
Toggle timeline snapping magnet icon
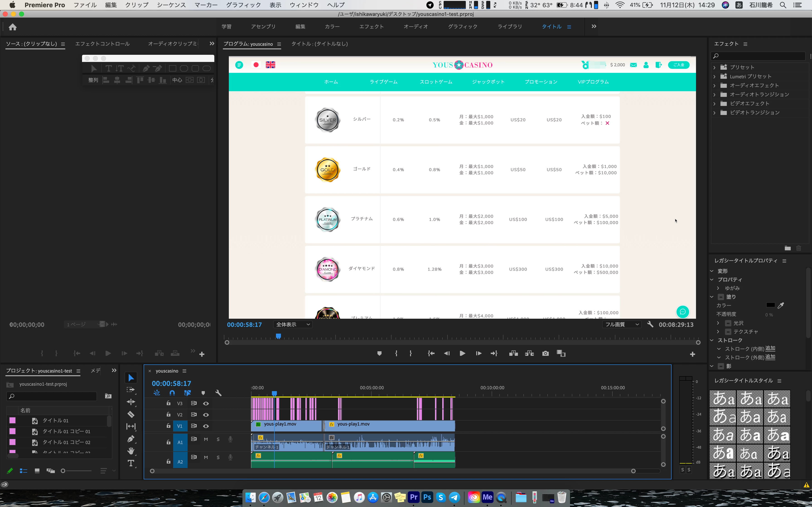coord(172,393)
